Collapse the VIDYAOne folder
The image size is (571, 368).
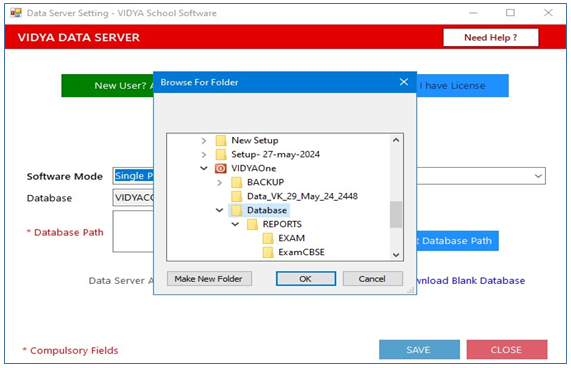tap(204, 168)
